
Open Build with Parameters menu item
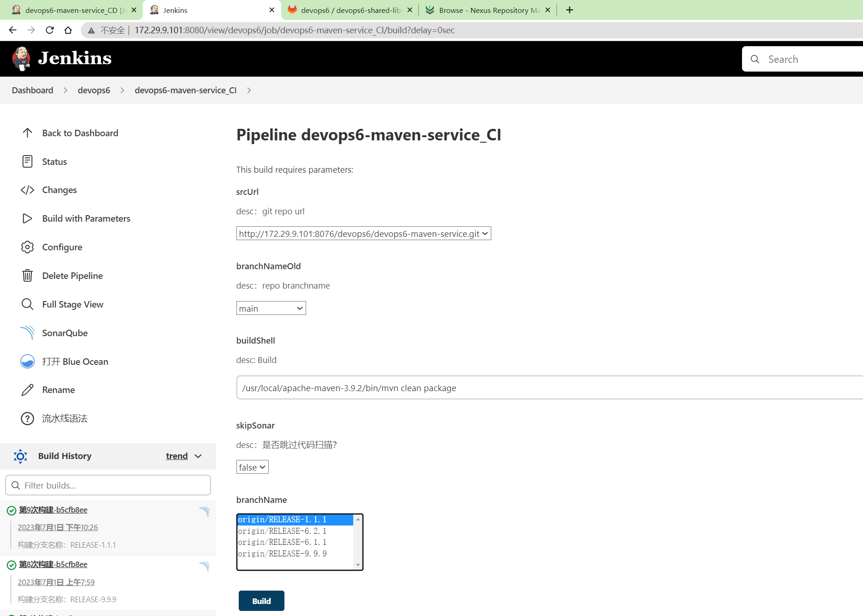click(86, 218)
